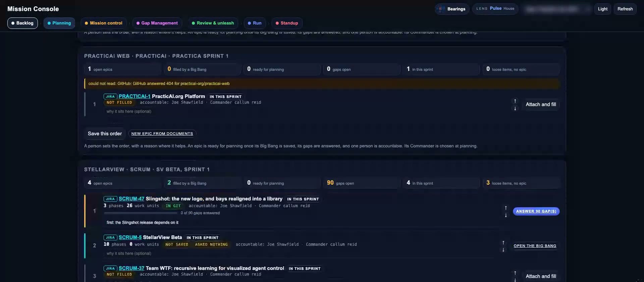Switch the lens to House
Image resolution: width=644 pixels, height=282 pixels.
point(509,8)
